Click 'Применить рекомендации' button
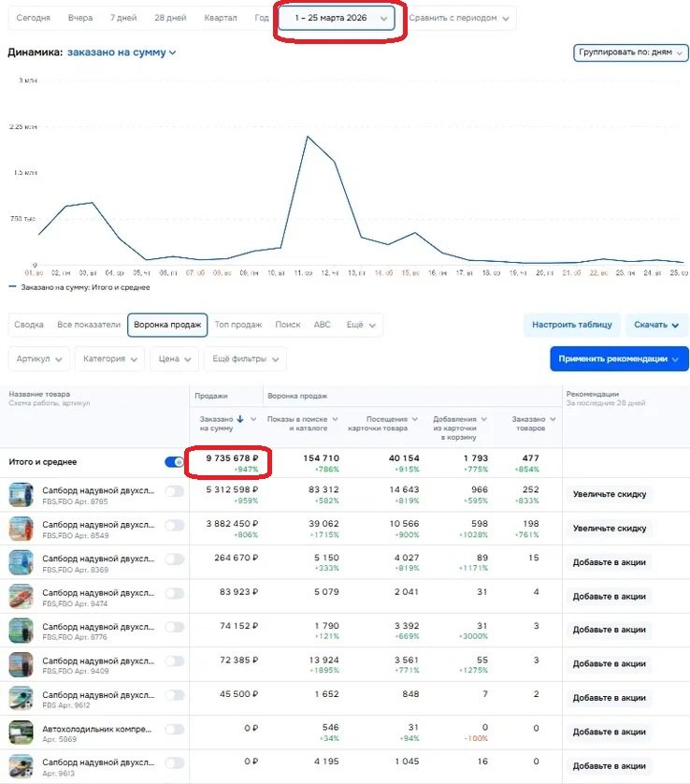The height and width of the screenshot is (784, 690). [619, 359]
